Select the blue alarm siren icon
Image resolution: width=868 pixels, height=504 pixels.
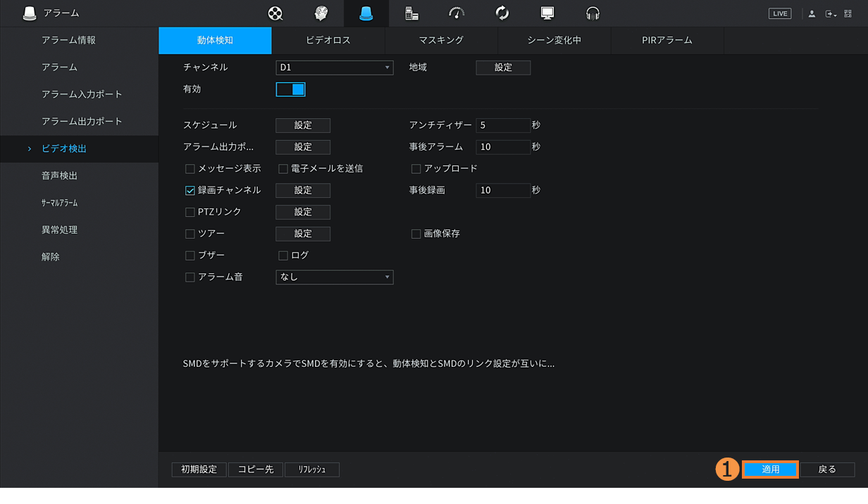point(366,13)
